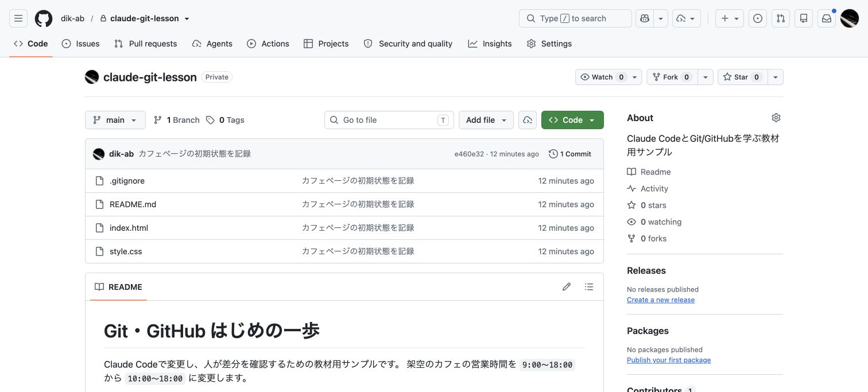
Task: Open the cloud icon beside Add file
Action: coord(528,120)
